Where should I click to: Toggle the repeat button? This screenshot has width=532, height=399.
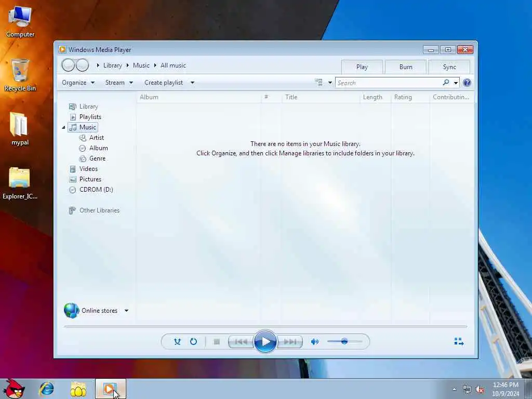tap(193, 342)
